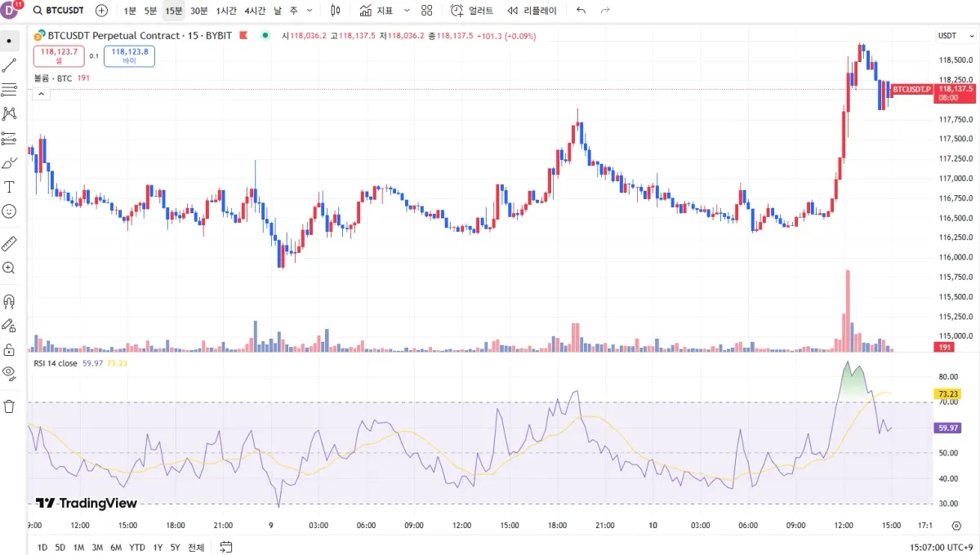
Task: Click the undo arrow
Action: click(581, 11)
